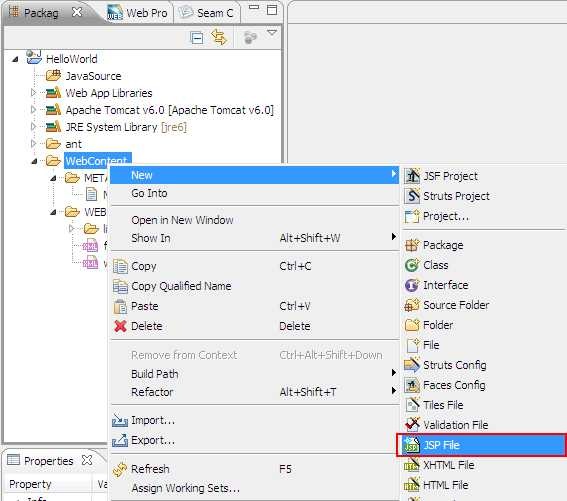The image size is (567, 501).
Task: Click the Collapse All toolbar icon
Action: (x=197, y=38)
